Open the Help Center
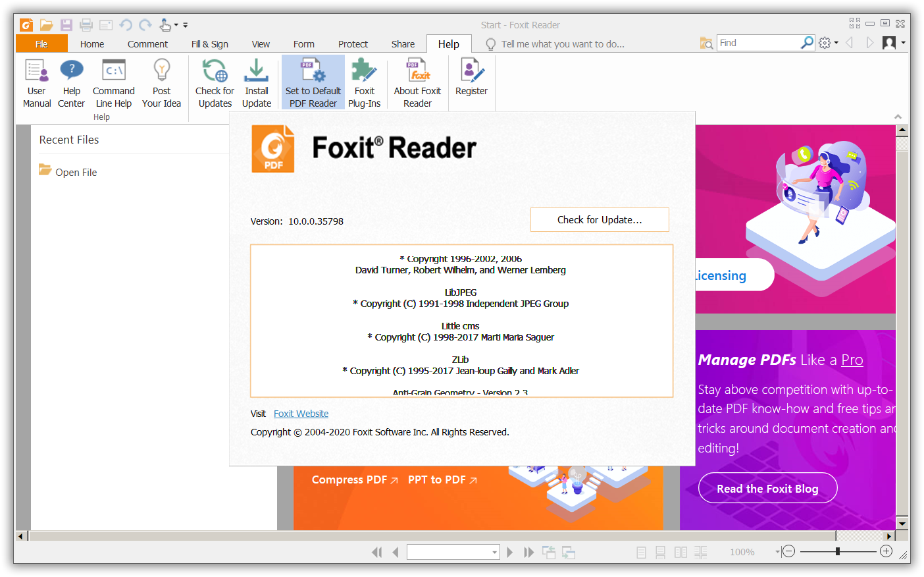This screenshot has height=577, width=924. [71, 84]
